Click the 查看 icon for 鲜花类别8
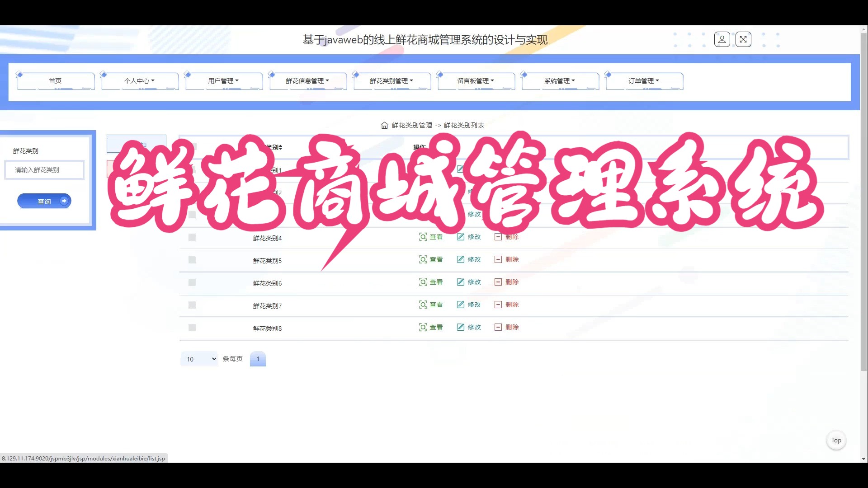 pyautogui.click(x=423, y=327)
